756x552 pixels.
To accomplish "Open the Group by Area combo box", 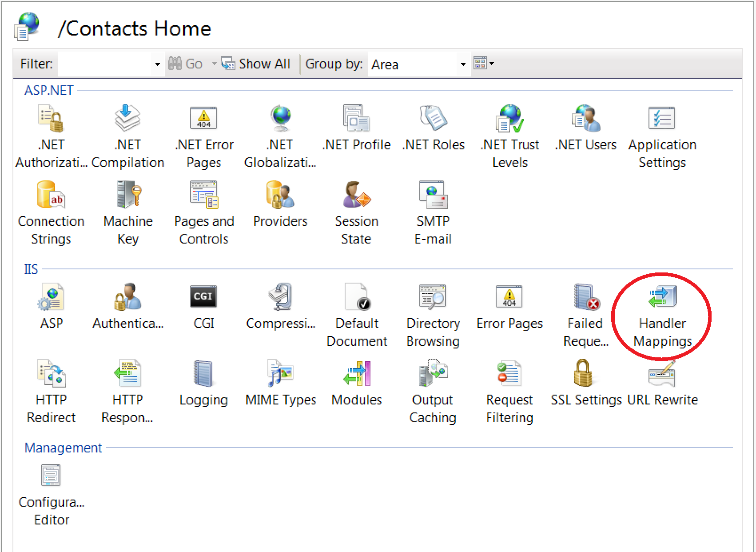I will point(419,64).
